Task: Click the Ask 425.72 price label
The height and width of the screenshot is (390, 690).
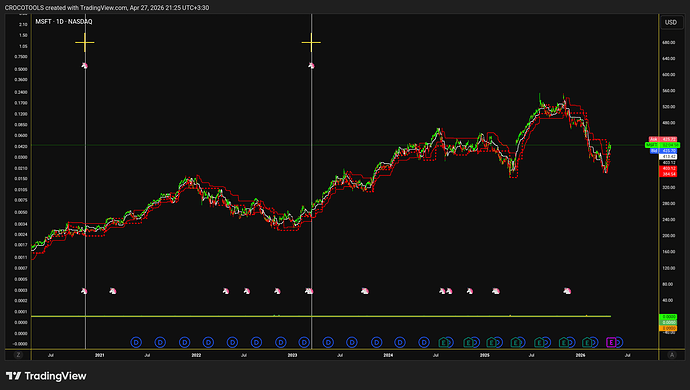Action: (663, 139)
